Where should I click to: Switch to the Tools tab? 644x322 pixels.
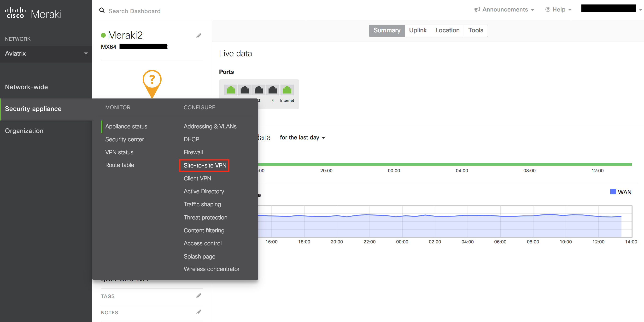(x=475, y=30)
